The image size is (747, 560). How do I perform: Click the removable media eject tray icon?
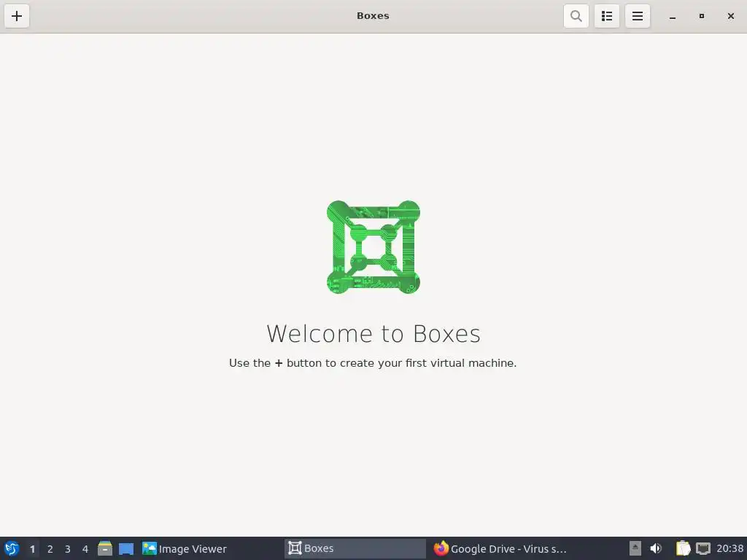click(x=635, y=548)
